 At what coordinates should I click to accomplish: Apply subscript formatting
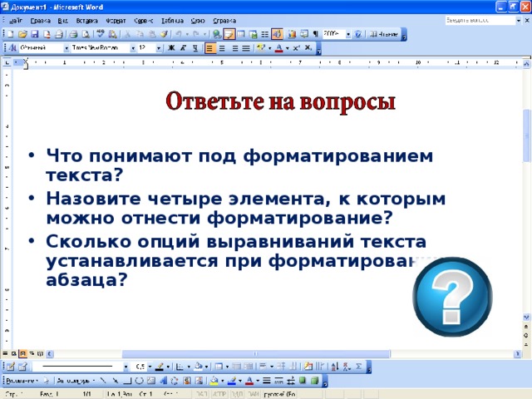pos(308,48)
